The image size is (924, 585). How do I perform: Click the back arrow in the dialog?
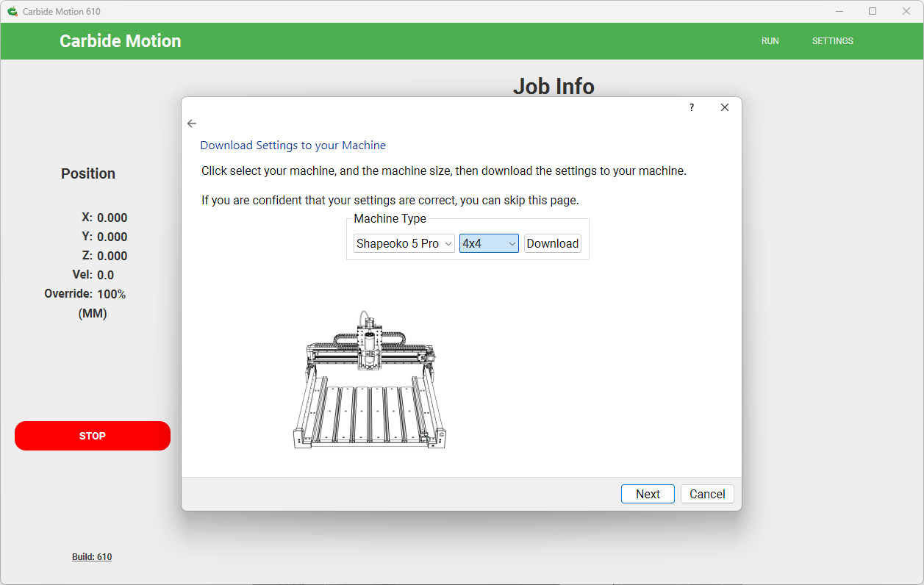point(191,123)
